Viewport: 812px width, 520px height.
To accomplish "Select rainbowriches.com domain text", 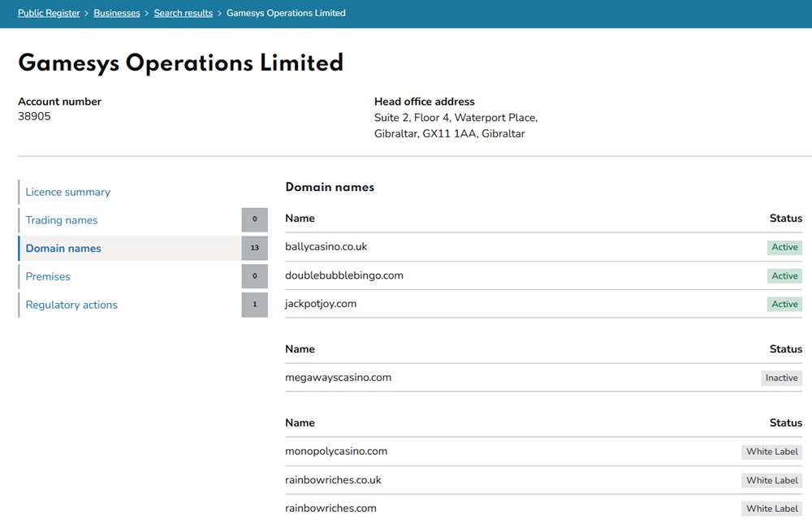I will click(x=330, y=509).
